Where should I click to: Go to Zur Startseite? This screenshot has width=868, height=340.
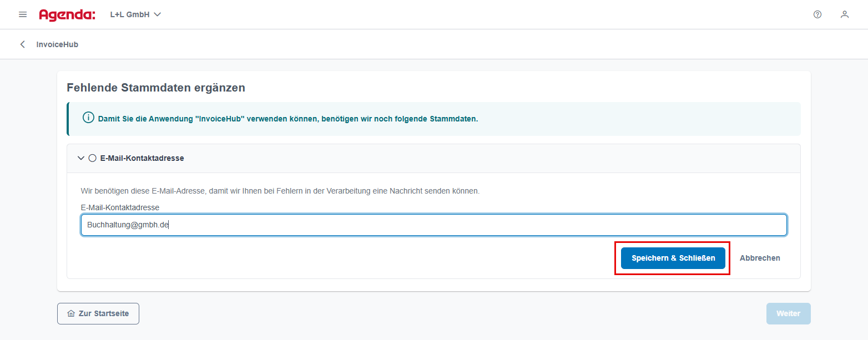click(98, 313)
